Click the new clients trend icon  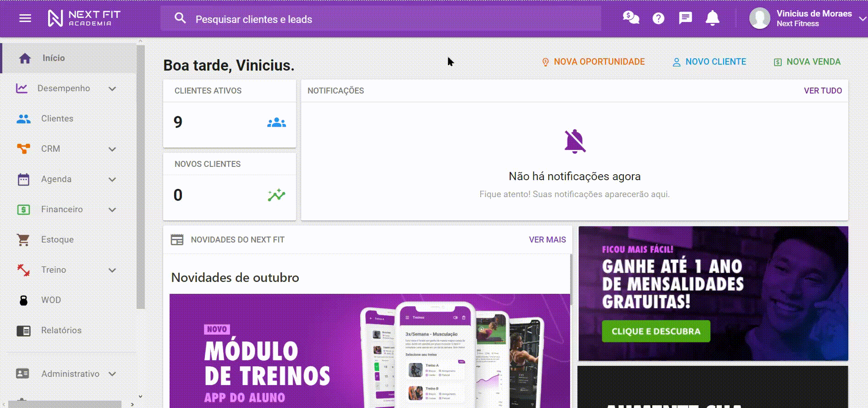point(276,195)
